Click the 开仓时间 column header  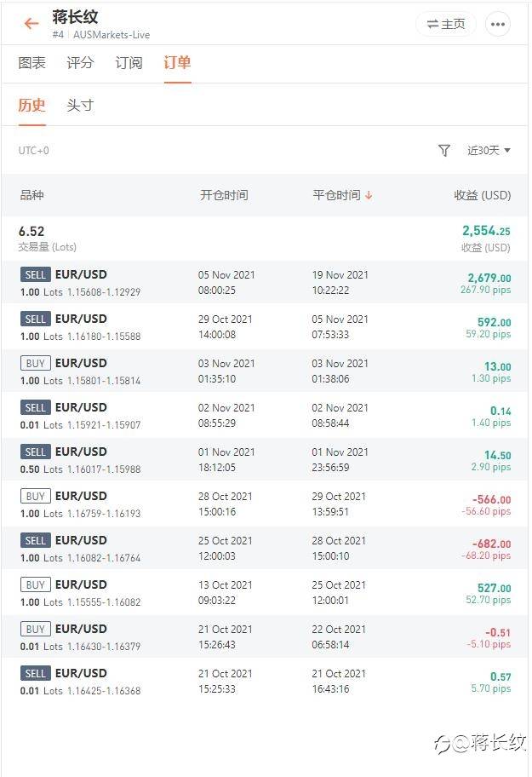pos(224,195)
